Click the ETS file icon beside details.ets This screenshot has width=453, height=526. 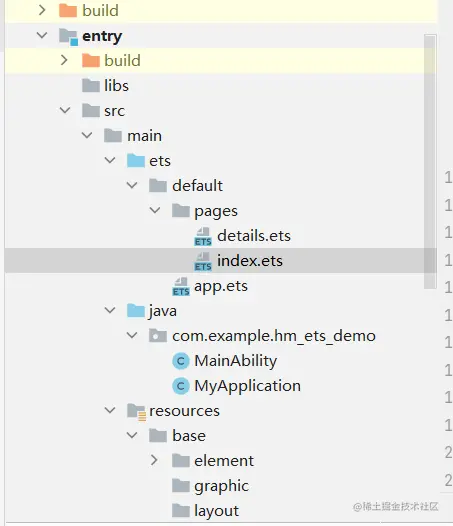tap(203, 236)
